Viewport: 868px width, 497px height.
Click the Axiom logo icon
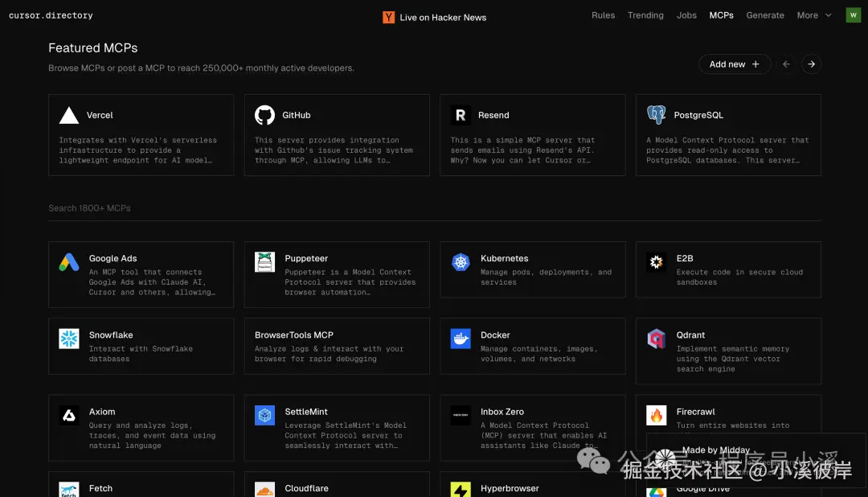(68, 416)
